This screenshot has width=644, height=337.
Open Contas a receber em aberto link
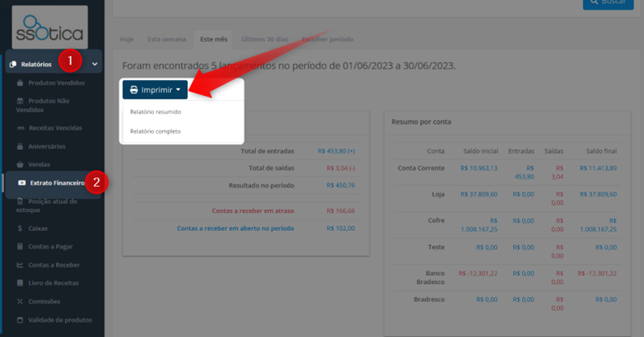(x=236, y=228)
